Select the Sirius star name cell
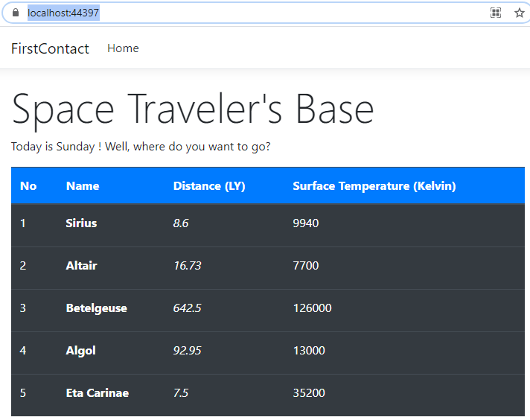 coord(81,223)
